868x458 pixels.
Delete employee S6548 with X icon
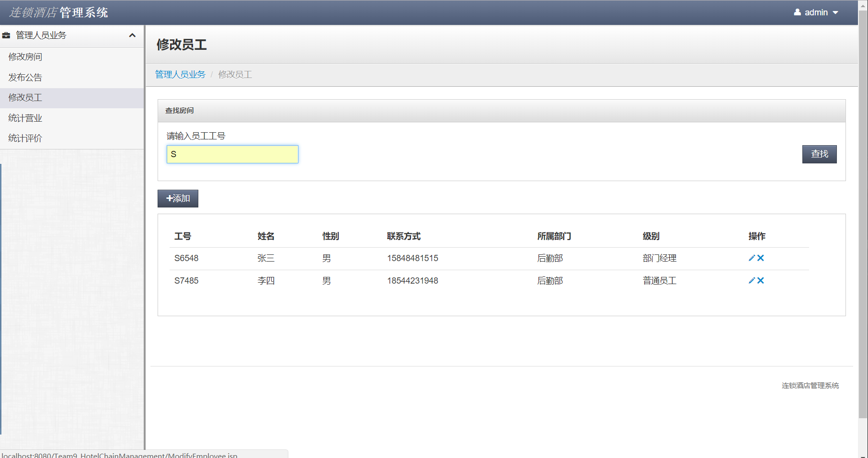[761, 258]
